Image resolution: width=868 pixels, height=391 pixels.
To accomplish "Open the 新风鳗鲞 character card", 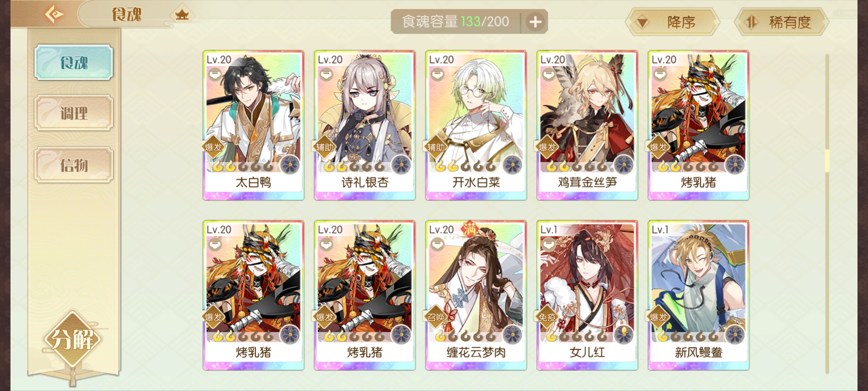I will click(698, 295).
